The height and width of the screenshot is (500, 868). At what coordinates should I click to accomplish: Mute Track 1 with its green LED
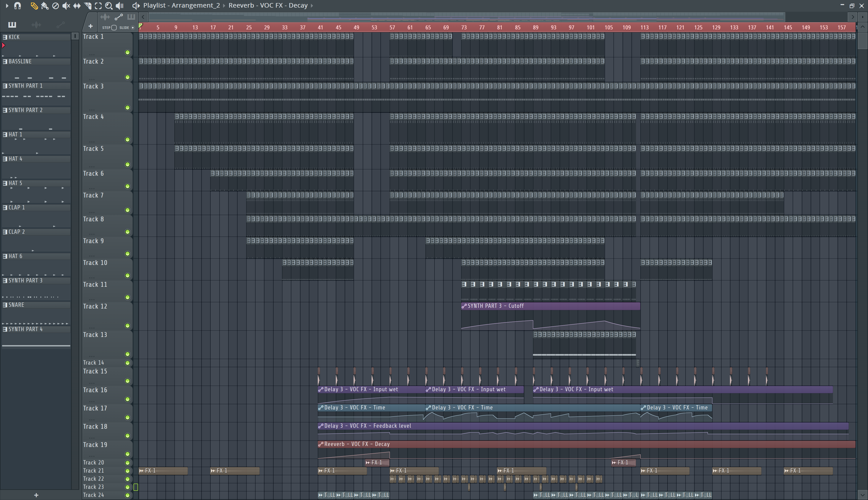pos(128,52)
